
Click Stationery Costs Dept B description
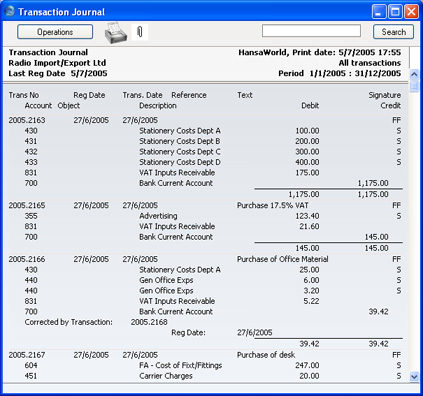(180, 141)
